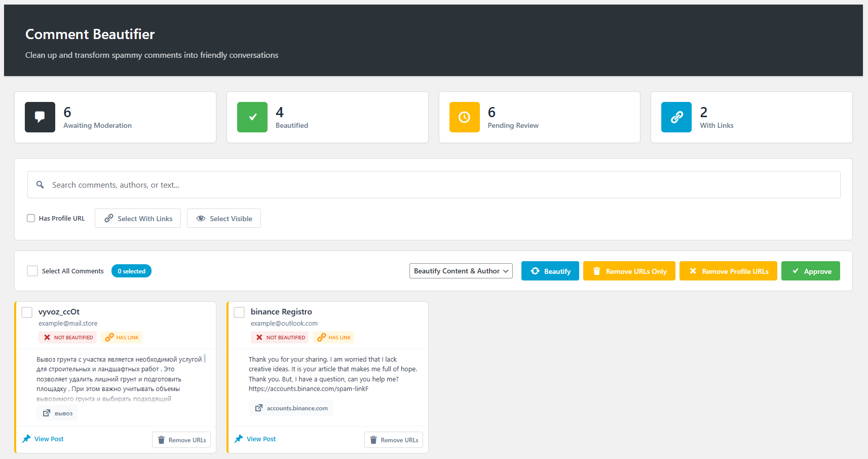Click the example@mail.store email text
The image size is (868, 459).
[68, 323]
